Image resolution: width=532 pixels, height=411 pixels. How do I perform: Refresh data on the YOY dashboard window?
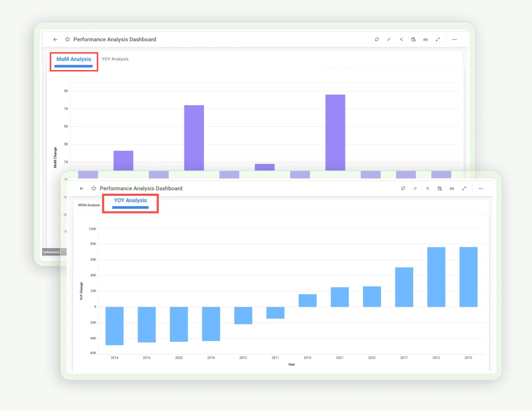[403, 188]
